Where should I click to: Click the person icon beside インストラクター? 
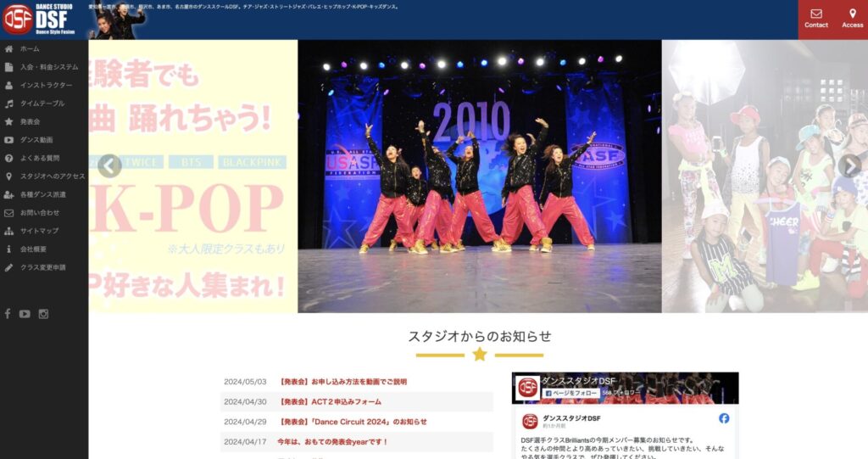[x=8, y=86]
